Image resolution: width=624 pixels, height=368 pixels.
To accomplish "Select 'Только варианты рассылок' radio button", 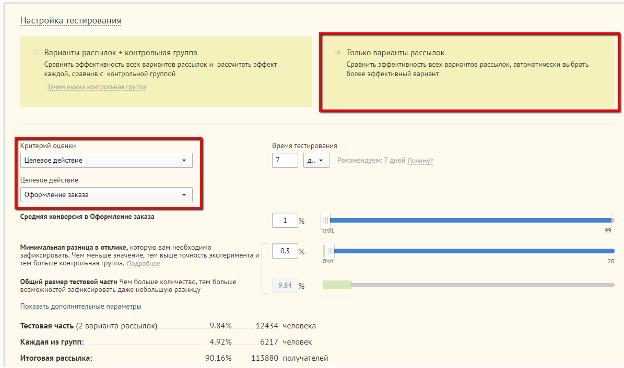I will click(338, 53).
